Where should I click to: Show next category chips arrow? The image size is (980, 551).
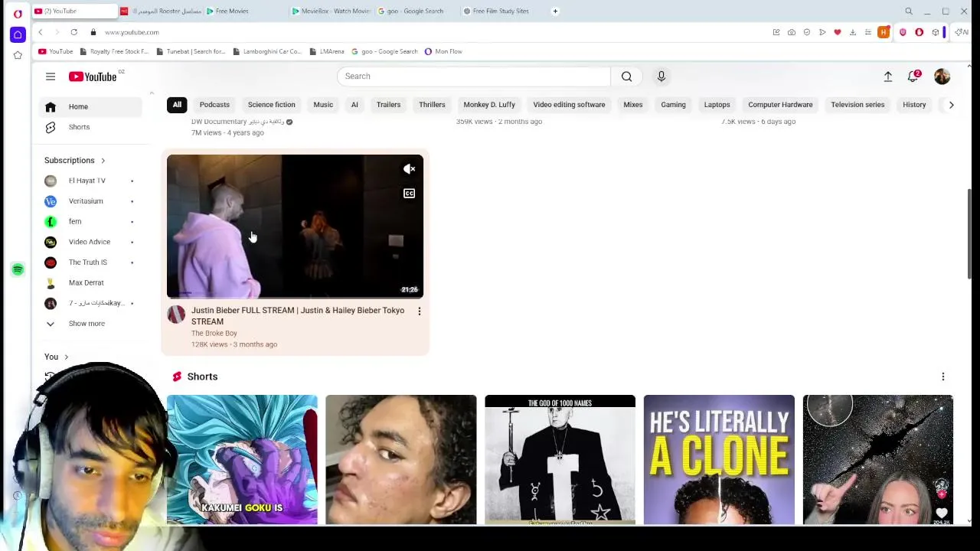tap(951, 105)
